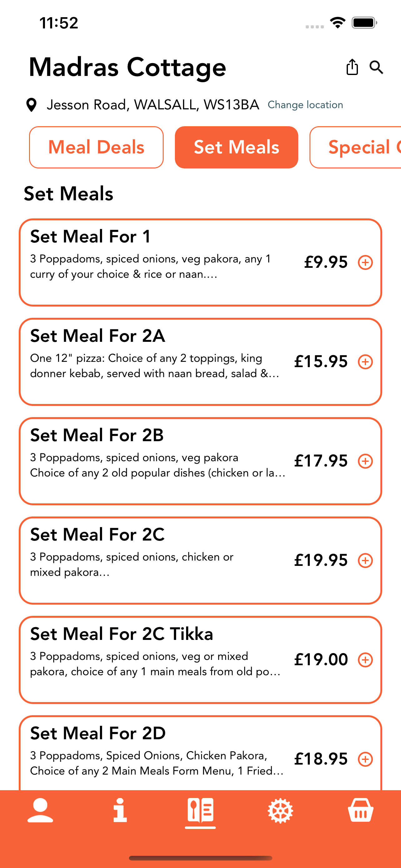Add Set Meal For 2D with plus icon

365,759
